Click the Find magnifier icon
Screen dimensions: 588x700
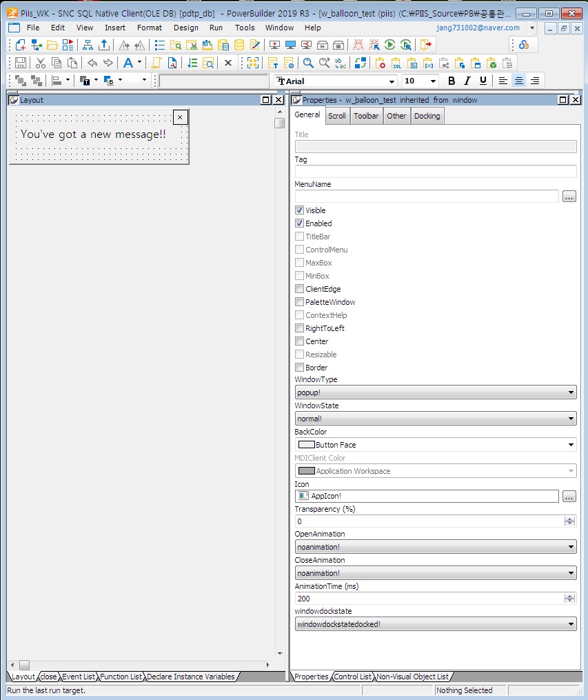308,63
